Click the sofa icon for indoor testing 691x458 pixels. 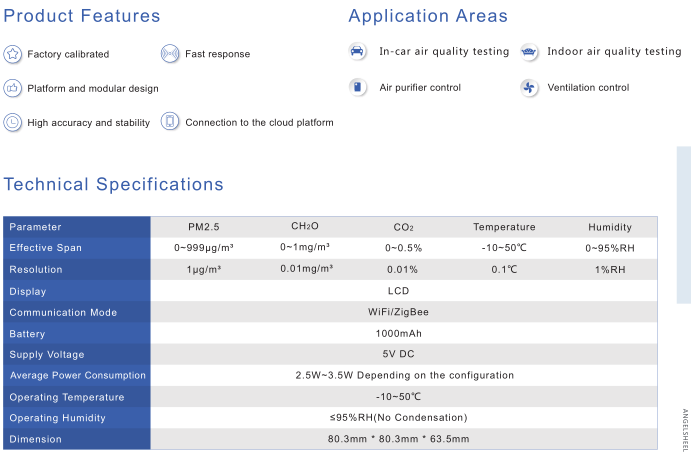click(529, 52)
